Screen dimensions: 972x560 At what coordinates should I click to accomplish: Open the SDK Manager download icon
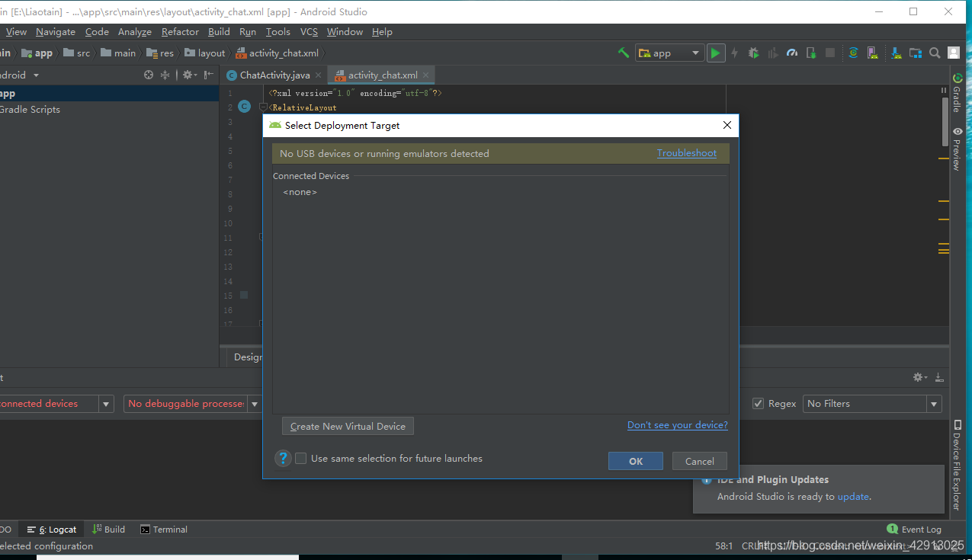(x=895, y=53)
